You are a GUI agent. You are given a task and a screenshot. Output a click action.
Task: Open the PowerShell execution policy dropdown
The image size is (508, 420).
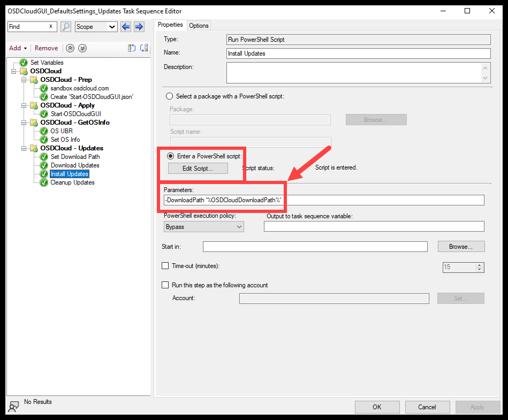coord(239,226)
